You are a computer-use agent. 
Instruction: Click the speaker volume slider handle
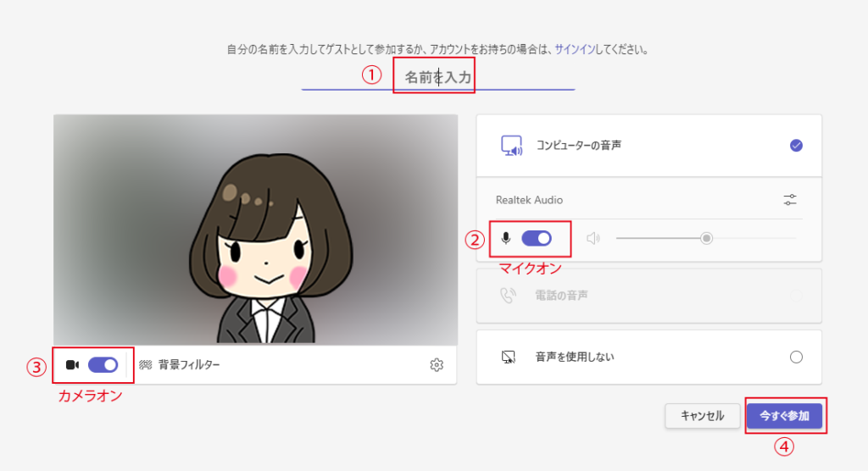click(706, 238)
